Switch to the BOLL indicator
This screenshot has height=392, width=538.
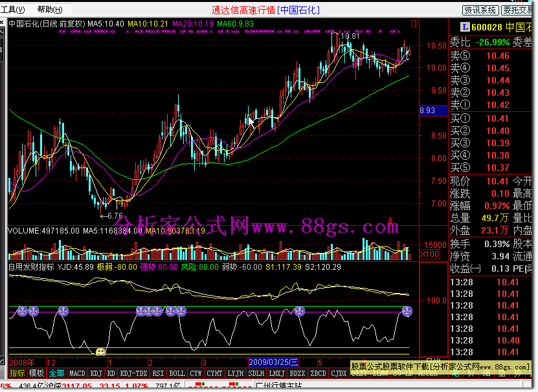[x=177, y=373]
